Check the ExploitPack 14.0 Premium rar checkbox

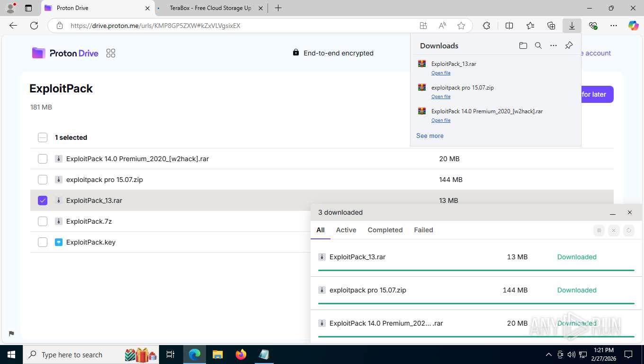43,159
